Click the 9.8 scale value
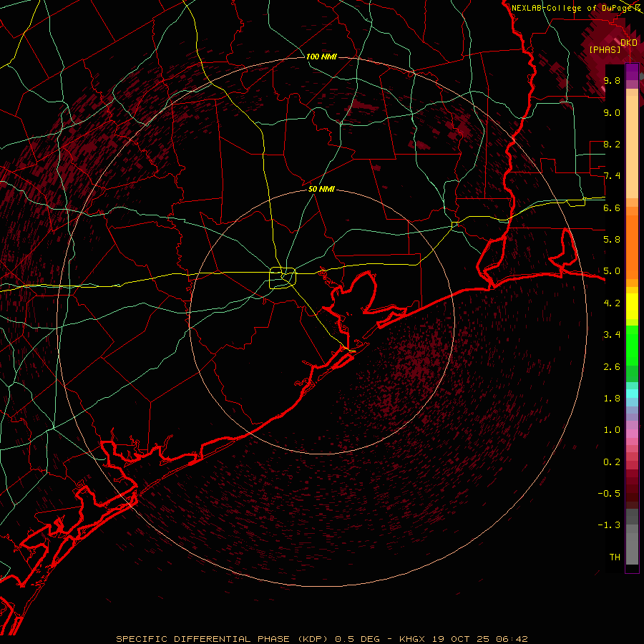This screenshot has height=644, width=644. point(612,80)
